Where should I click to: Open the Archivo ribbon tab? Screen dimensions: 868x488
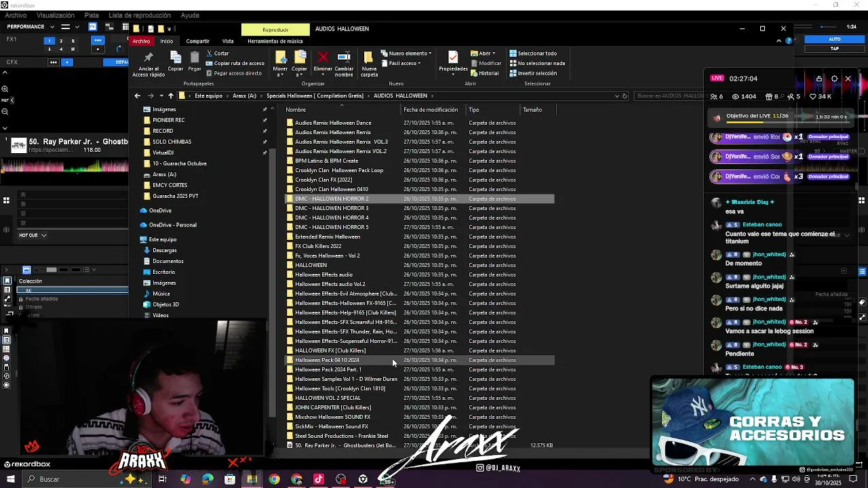(x=141, y=41)
